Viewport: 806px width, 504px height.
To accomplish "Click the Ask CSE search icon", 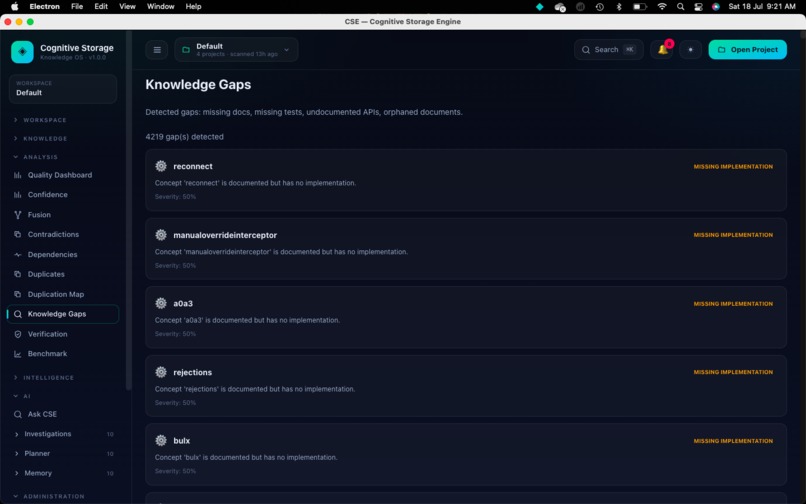I will [x=17, y=415].
